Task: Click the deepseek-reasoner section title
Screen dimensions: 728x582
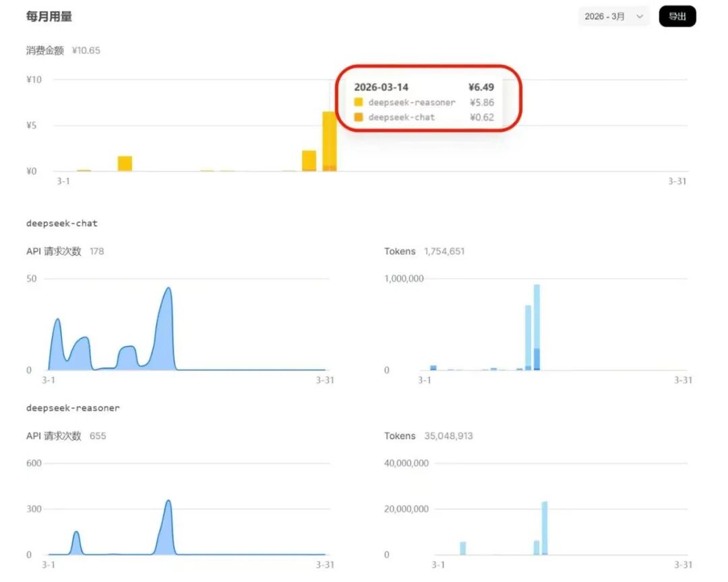Action: point(73,408)
